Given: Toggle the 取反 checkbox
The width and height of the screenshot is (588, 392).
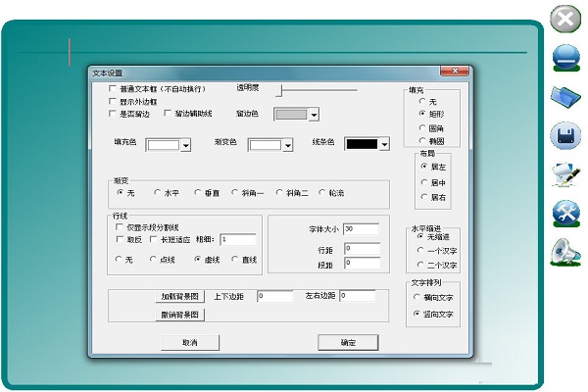Looking at the screenshot, I should point(120,239).
